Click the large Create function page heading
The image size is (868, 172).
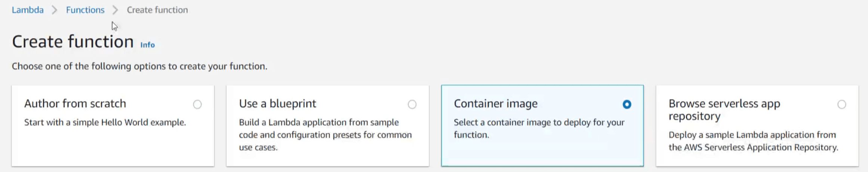point(73,42)
